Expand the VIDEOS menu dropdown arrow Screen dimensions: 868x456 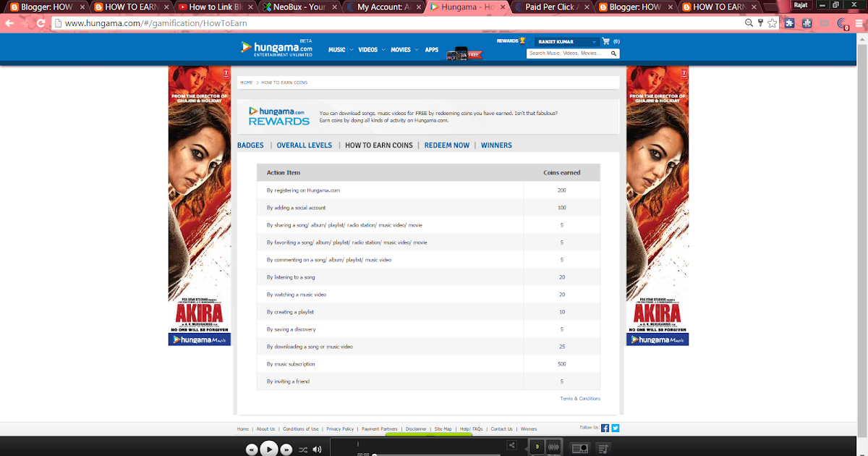(383, 50)
